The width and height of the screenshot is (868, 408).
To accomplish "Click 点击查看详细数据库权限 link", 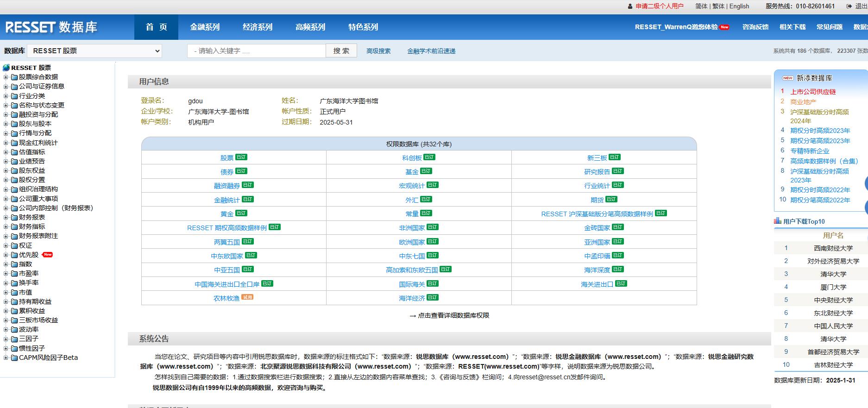I will coord(453,315).
